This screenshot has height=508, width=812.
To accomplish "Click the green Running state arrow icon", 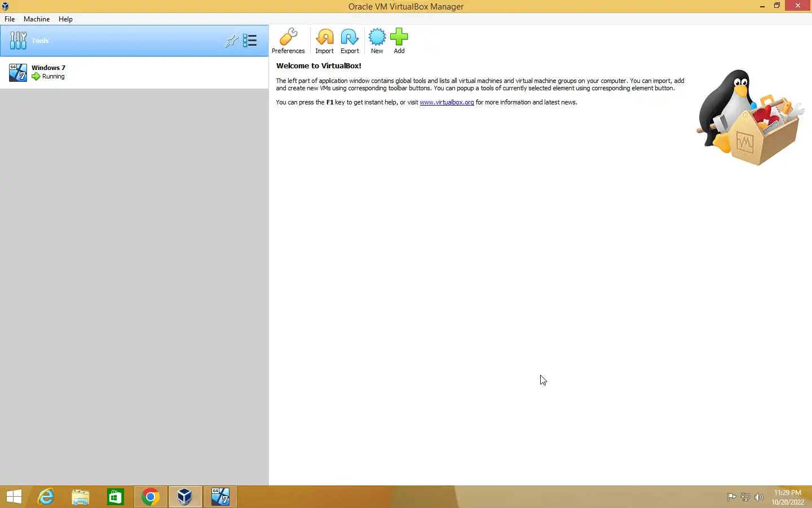I will [x=36, y=77].
